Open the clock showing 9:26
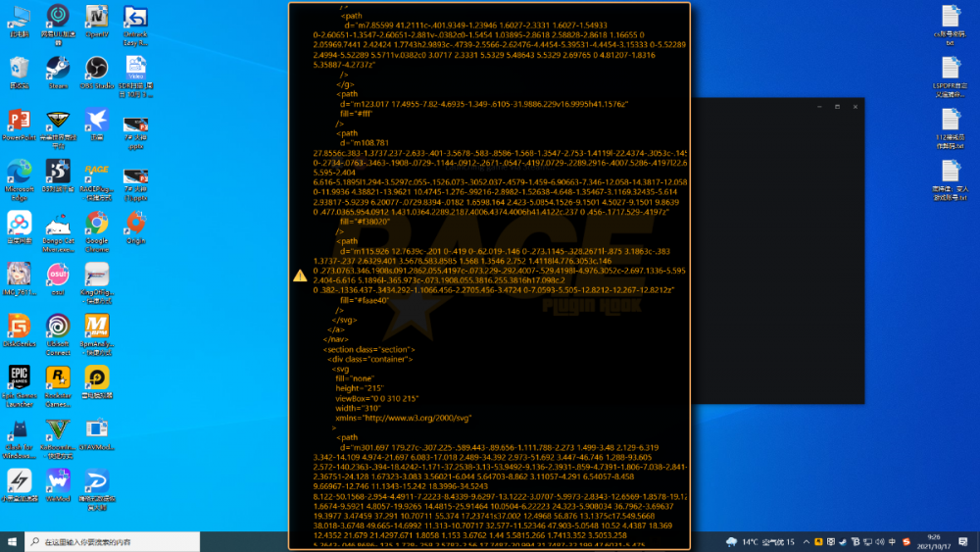This screenshot has width=980, height=552. 934,541
